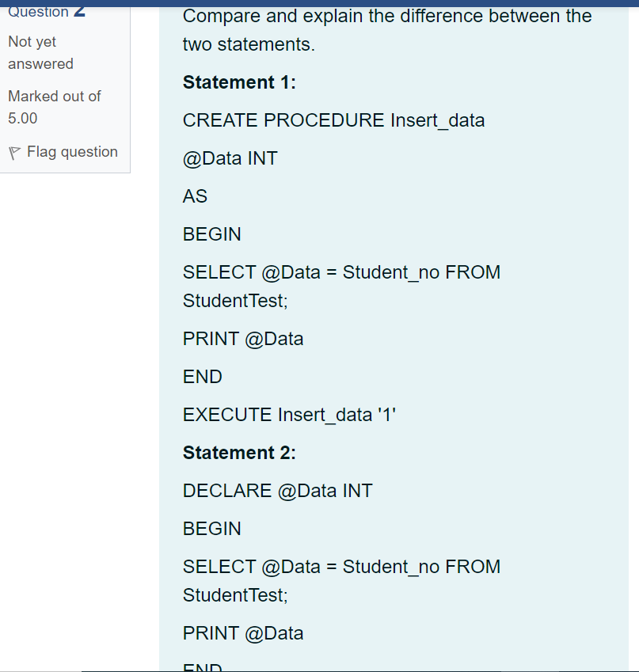Screen dimensions: 639x672
Task: Click the question info sidebar panel
Action: pos(65,87)
